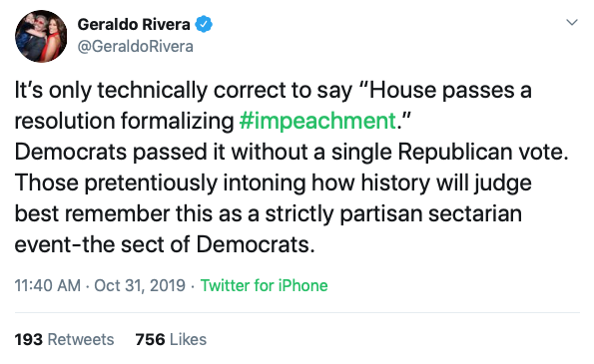Open Geraldo Rivera's profile avatar photo
Image resolution: width=594 pixels, height=364 pixels.
coord(41,36)
